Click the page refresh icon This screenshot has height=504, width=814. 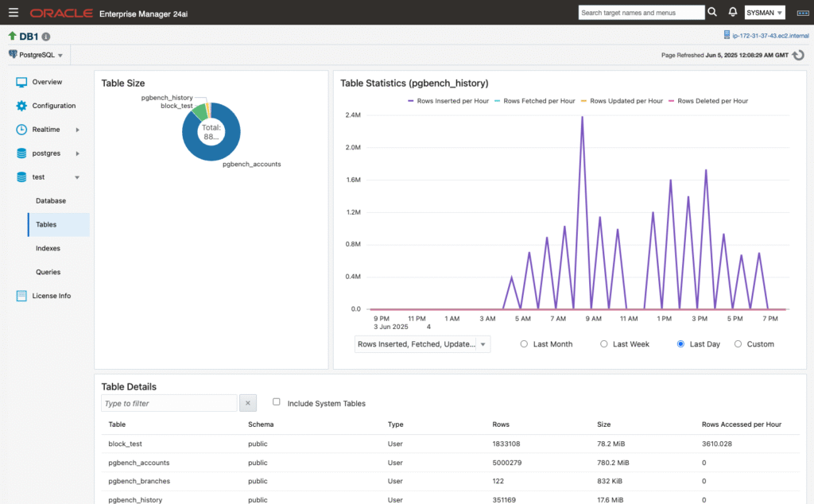(797, 55)
